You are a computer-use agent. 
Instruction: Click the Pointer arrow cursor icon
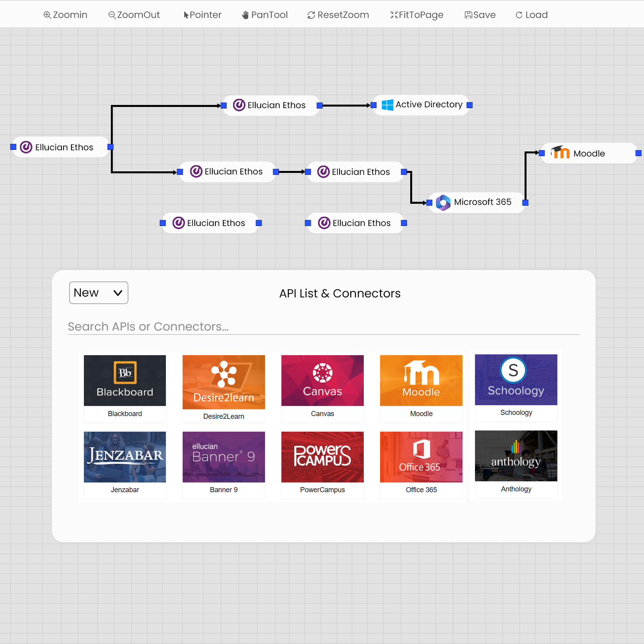[x=186, y=15]
